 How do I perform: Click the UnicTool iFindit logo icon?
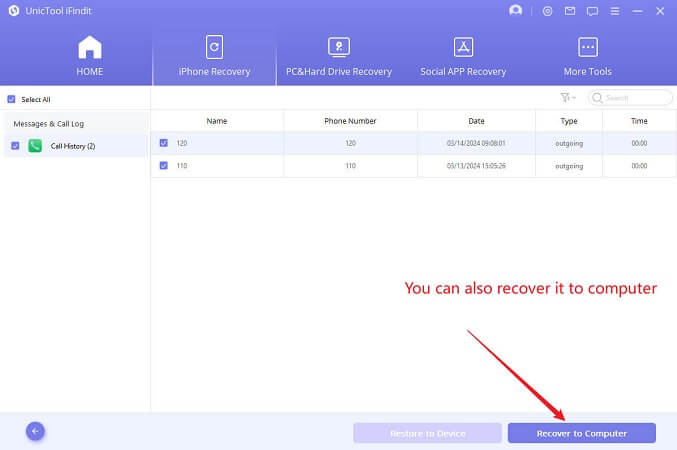pos(12,11)
